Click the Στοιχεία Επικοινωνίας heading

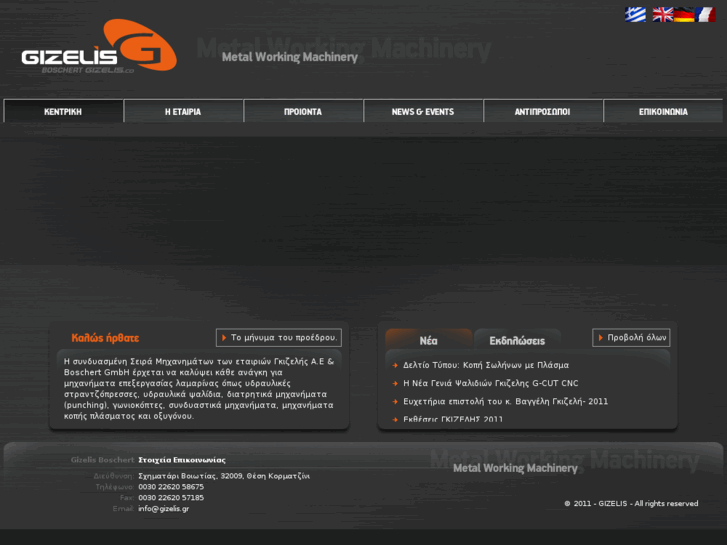(x=182, y=460)
